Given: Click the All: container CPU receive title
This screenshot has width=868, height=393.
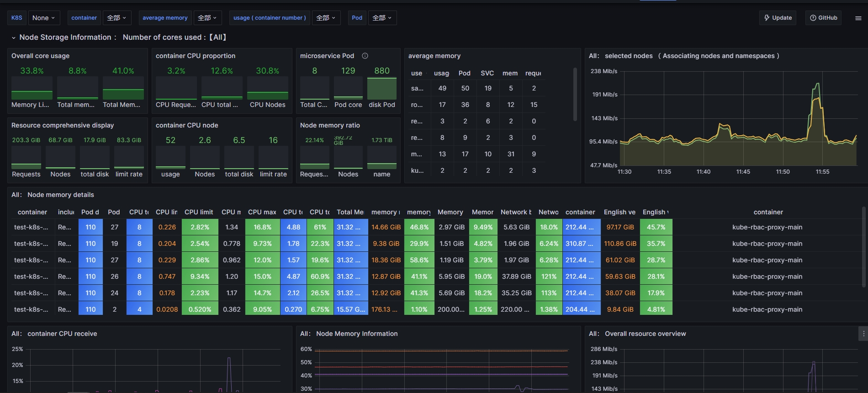Looking at the screenshot, I should [x=54, y=334].
